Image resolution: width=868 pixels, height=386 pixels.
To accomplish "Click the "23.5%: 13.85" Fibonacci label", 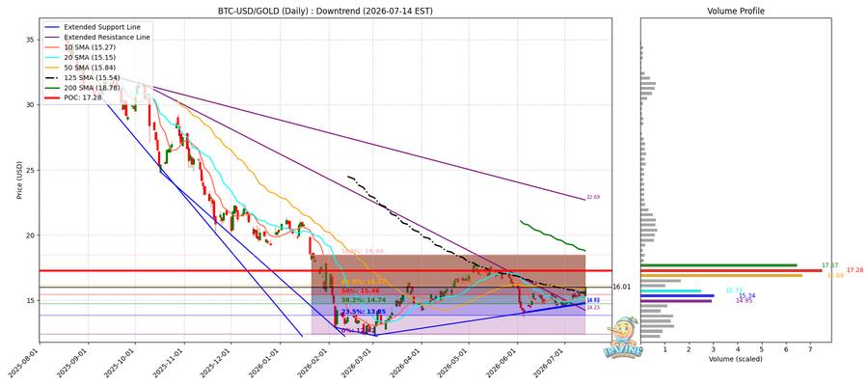I will 362,313.
